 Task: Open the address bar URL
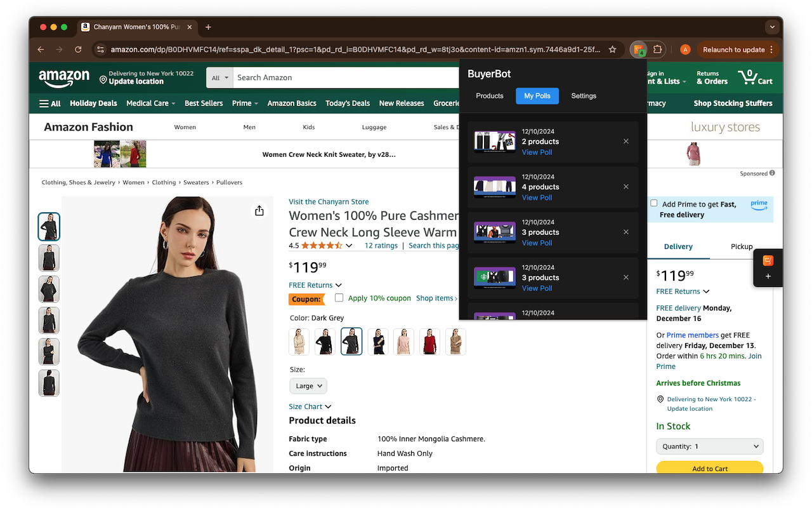tap(355, 50)
